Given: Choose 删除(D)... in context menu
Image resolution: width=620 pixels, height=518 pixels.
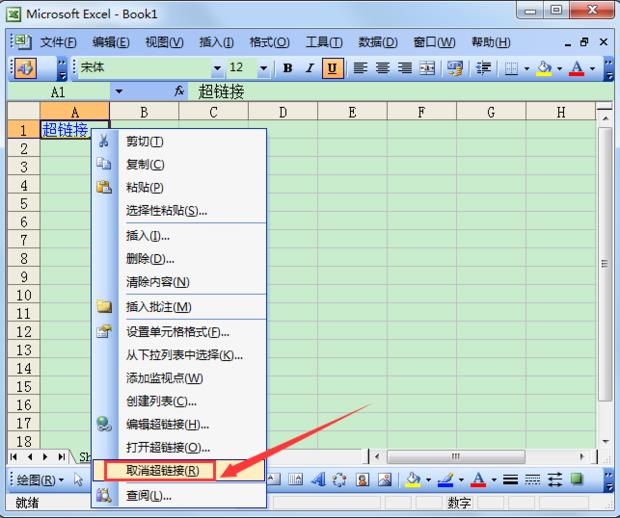Looking at the screenshot, I should point(179,259).
